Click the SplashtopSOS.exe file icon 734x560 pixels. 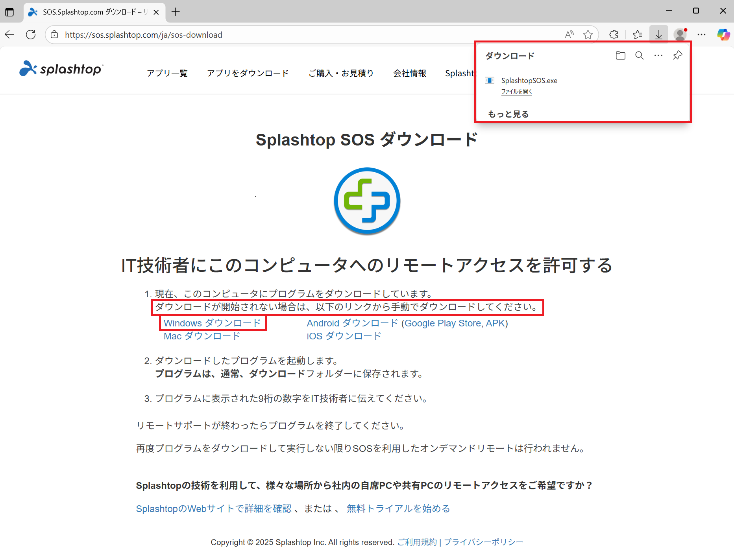(490, 81)
